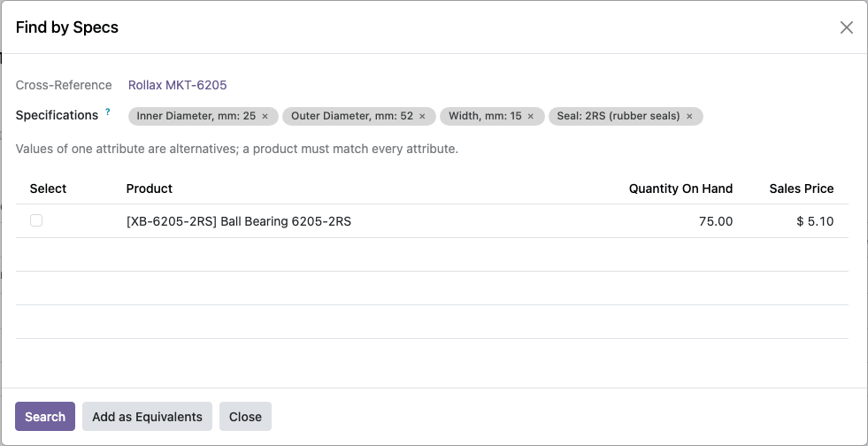
Task: Remove the Outer Diameter 52 tag
Action: click(x=422, y=116)
